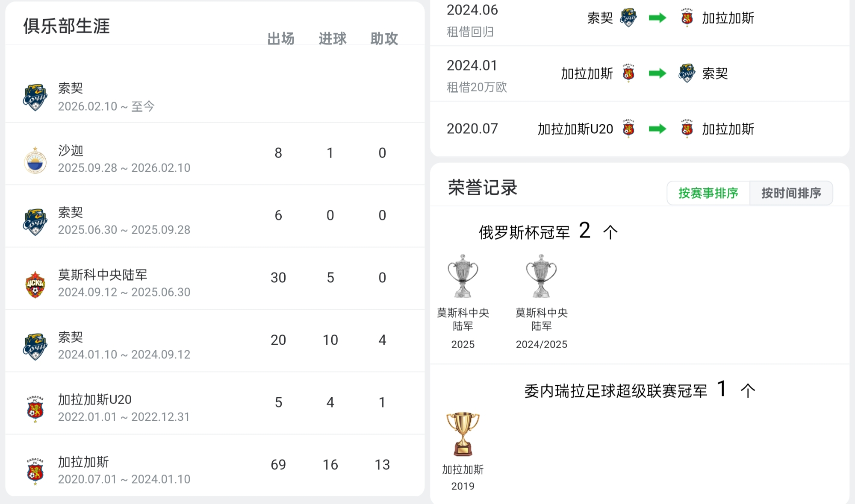The image size is (855, 504).
Task: Click the Sochi crest in the current club row
Action: point(35,97)
